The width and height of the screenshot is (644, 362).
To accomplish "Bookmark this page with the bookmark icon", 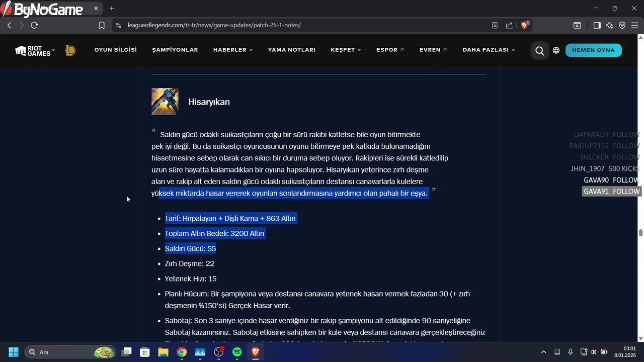I will (102, 25).
